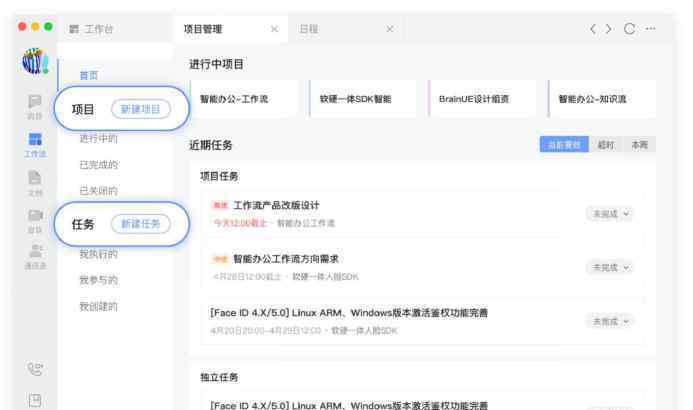The width and height of the screenshot is (693, 410).
Task: Expand status dropdown for 智能办公工作流方向需求
Action: click(x=610, y=268)
